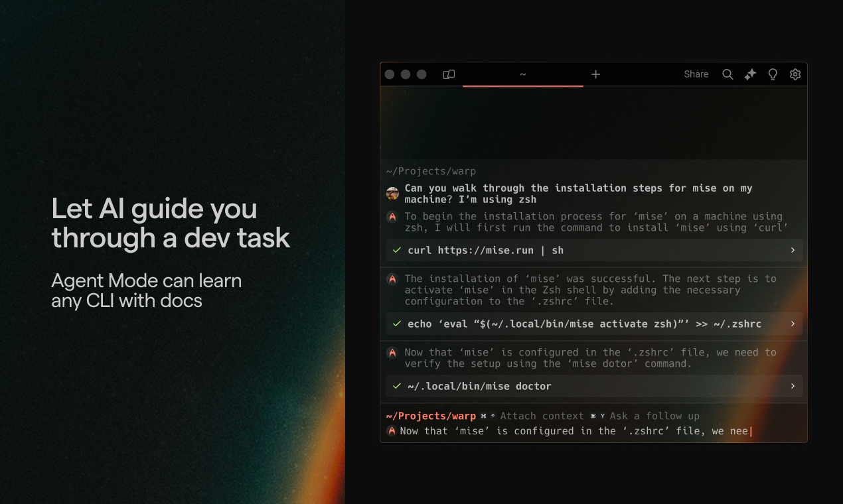The image size is (843, 504).
Task: Expand the 'mise doctor' command block chevron
Action: [793, 386]
